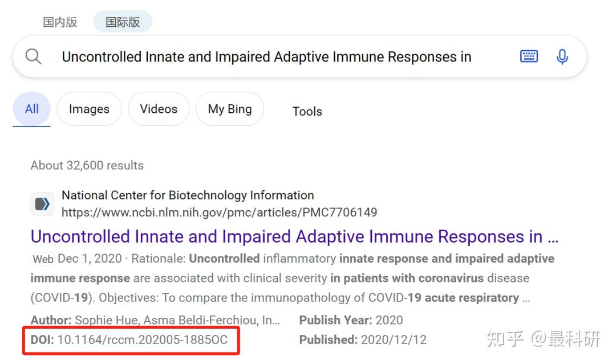Image resolution: width=616 pixels, height=364 pixels.
Task: Expand the Tools filter options
Action: pyautogui.click(x=307, y=112)
